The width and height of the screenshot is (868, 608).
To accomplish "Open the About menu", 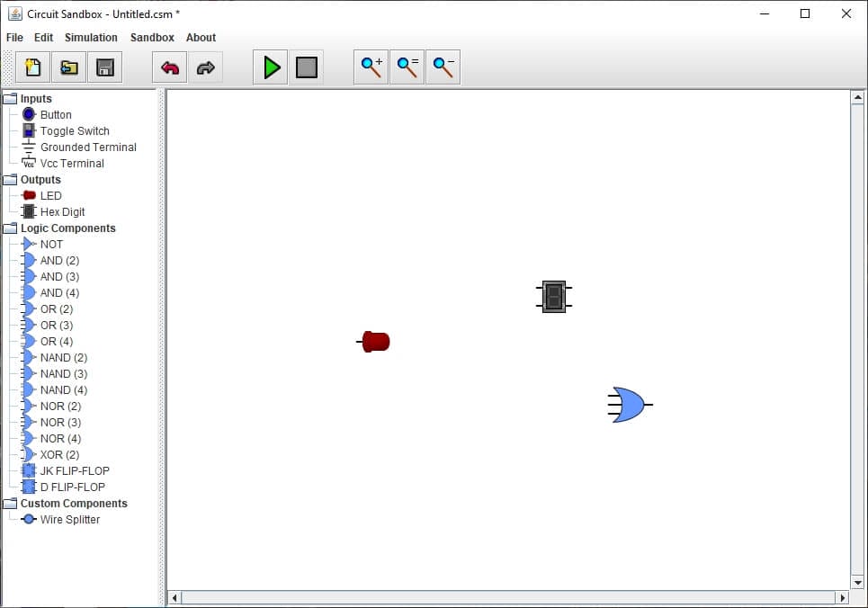I will (201, 37).
